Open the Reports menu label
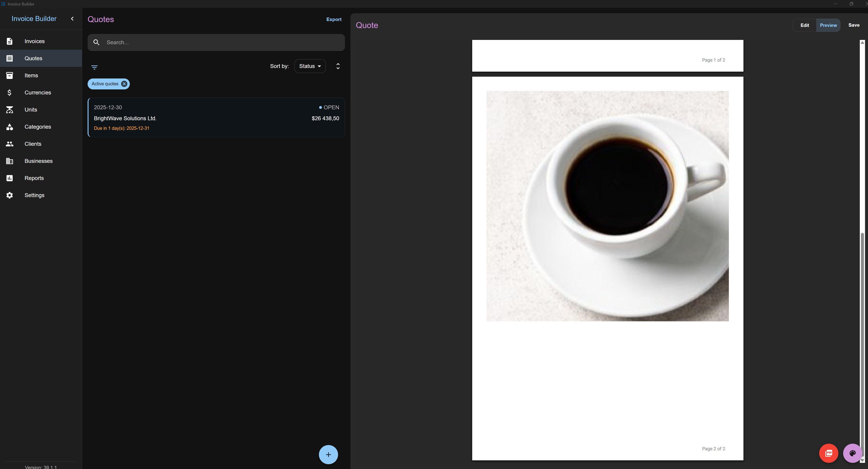Screen dimensions: 868x469 pos(34,178)
